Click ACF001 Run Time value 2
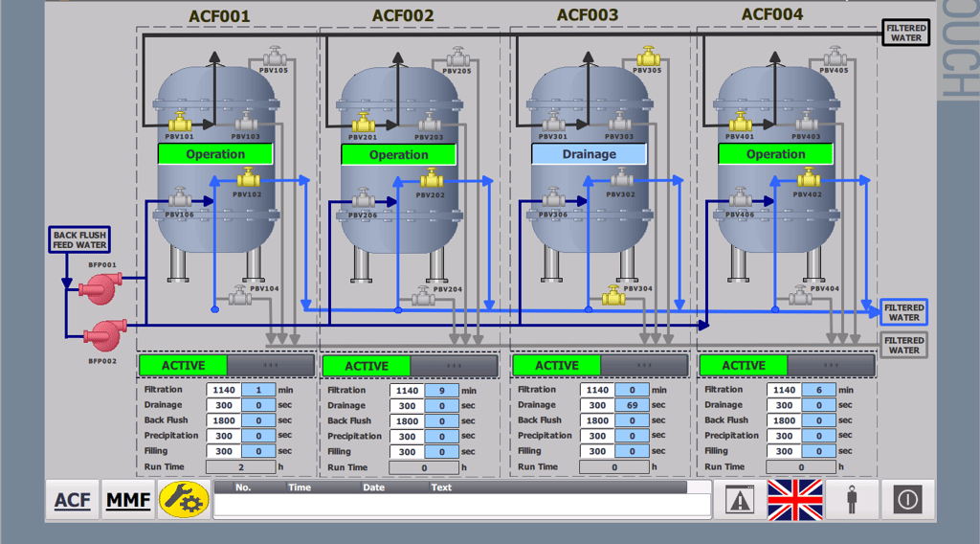Viewport: 980px width, 544px height. pos(240,467)
